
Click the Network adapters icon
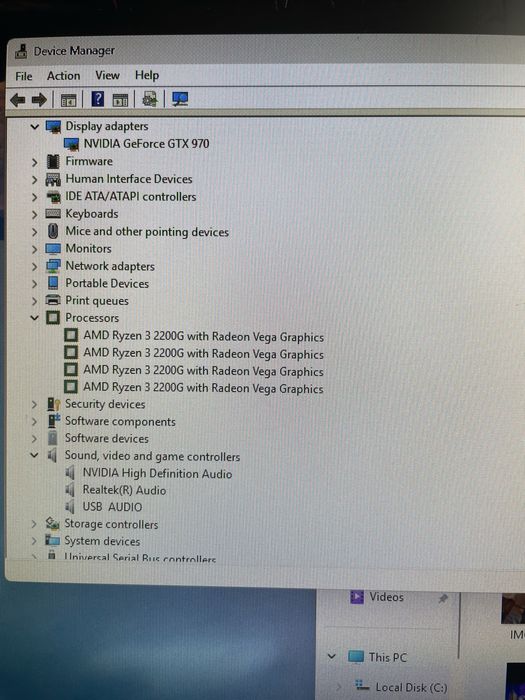53,266
